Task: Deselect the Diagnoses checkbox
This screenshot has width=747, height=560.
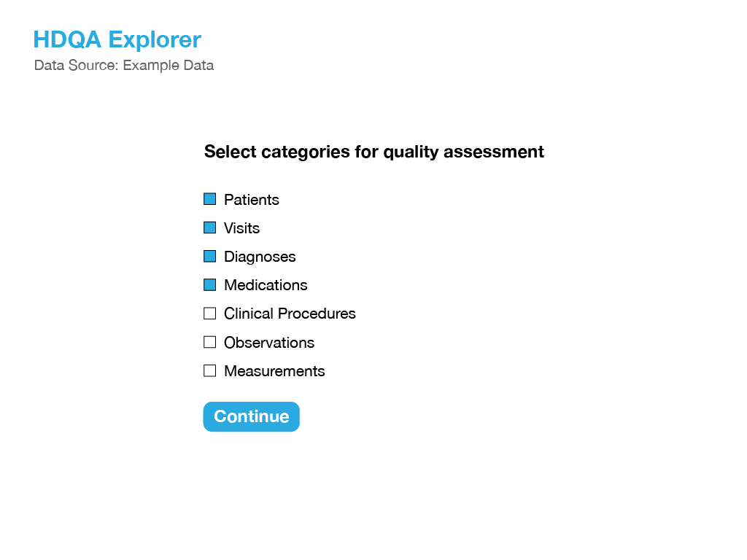Action: 209,256
